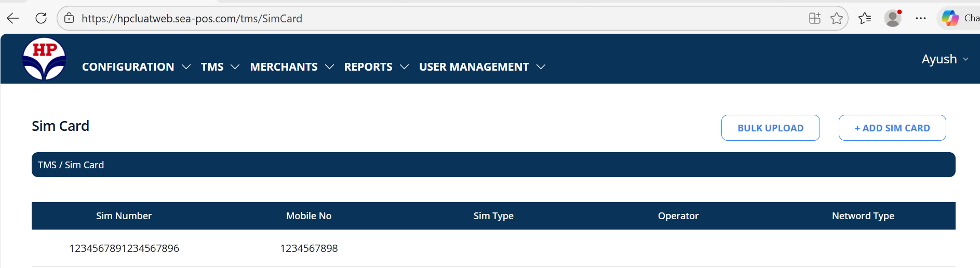The image size is (980, 268).
Task: Expand the Ayush user account dropdown
Action: (945, 59)
